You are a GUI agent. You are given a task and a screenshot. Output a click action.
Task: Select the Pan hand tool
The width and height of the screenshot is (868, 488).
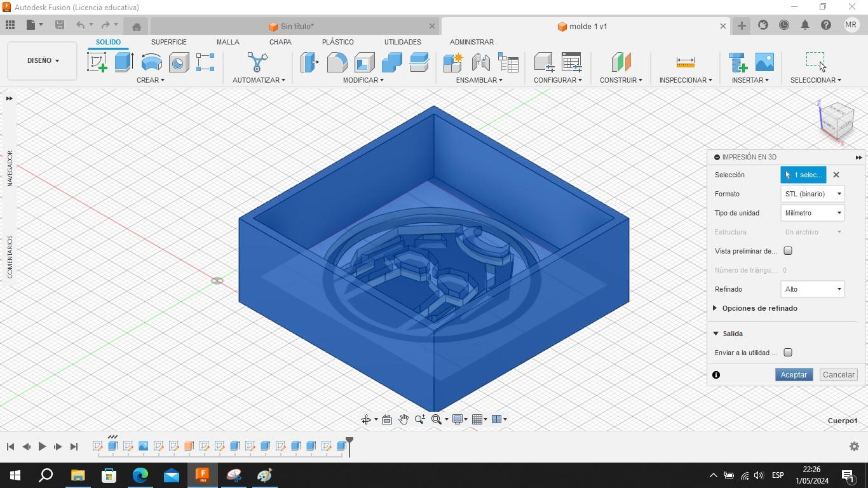[x=403, y=419]
